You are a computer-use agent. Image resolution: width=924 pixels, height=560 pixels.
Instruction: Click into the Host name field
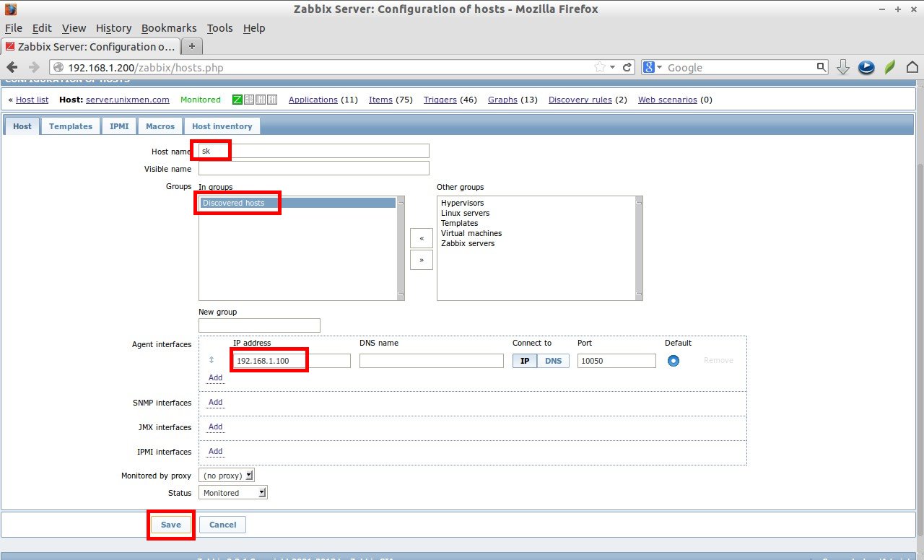pos(314,151)
